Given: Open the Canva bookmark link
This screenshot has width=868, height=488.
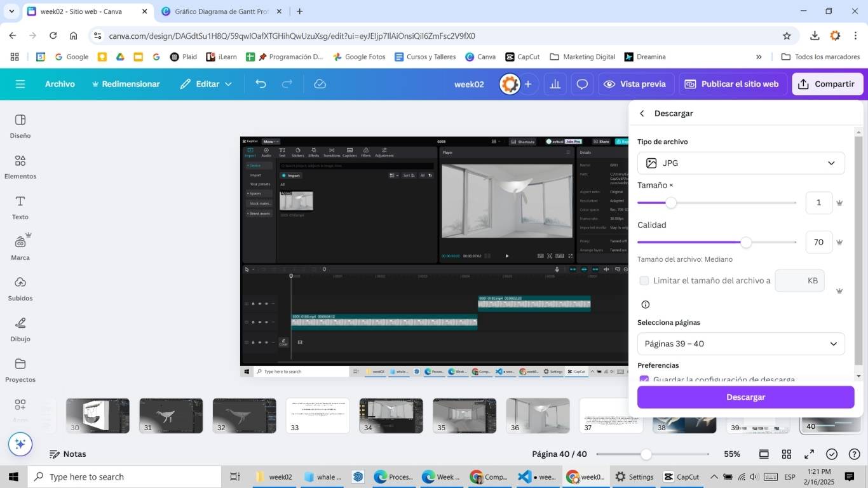Looking at the screenshot, I should [480, 57].
